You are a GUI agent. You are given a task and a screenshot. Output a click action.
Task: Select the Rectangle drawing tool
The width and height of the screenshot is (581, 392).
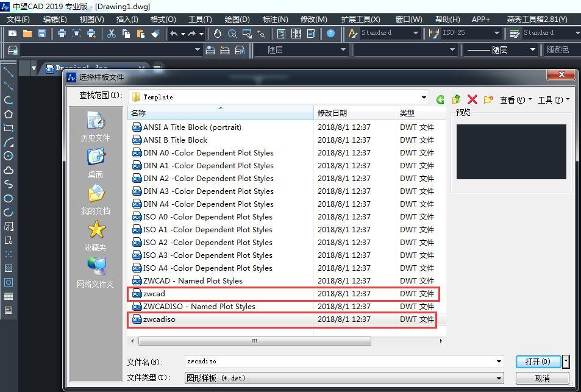[x=8, y=128]
